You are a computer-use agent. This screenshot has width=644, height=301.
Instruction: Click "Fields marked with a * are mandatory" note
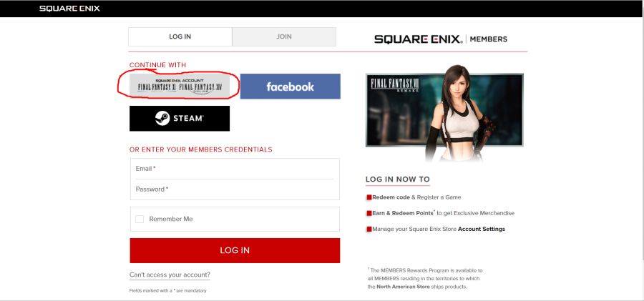[x=167, y=291]
